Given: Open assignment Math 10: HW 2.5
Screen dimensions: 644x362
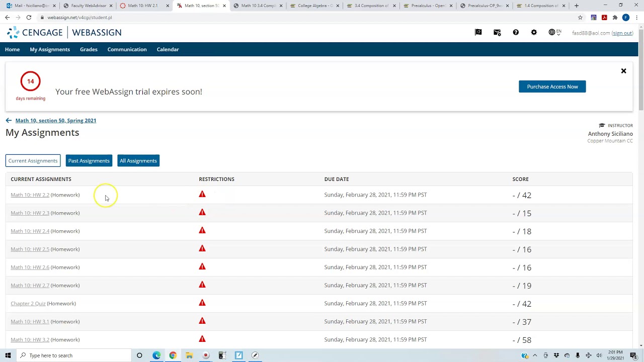Looking at the screenshot, I should click(30, 249).
